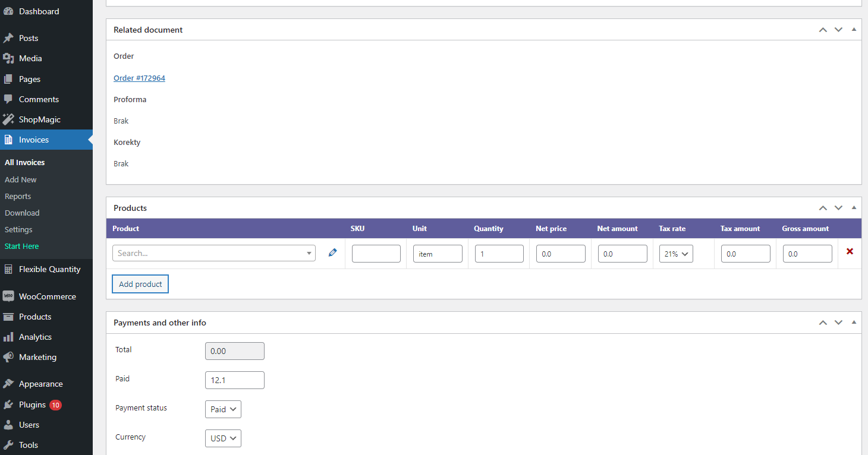Click the Flexible Quantity calculator icon
Viewport: 868px width, 455px height.
pos(8,269)
